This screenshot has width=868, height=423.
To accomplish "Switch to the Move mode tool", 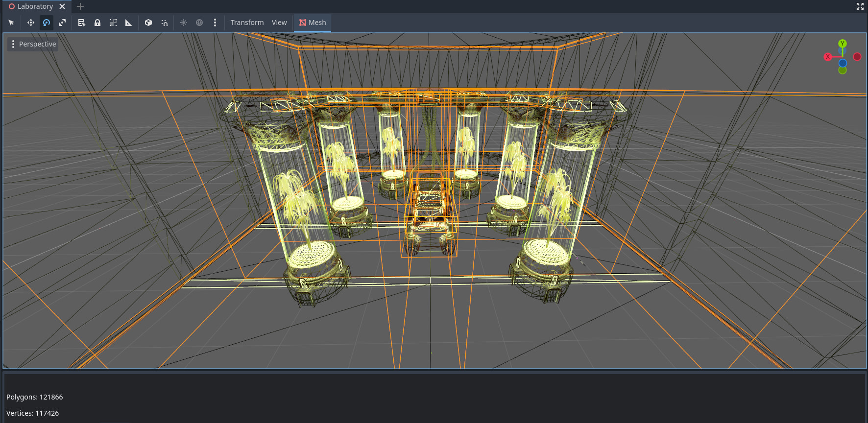I will point(30,23).
